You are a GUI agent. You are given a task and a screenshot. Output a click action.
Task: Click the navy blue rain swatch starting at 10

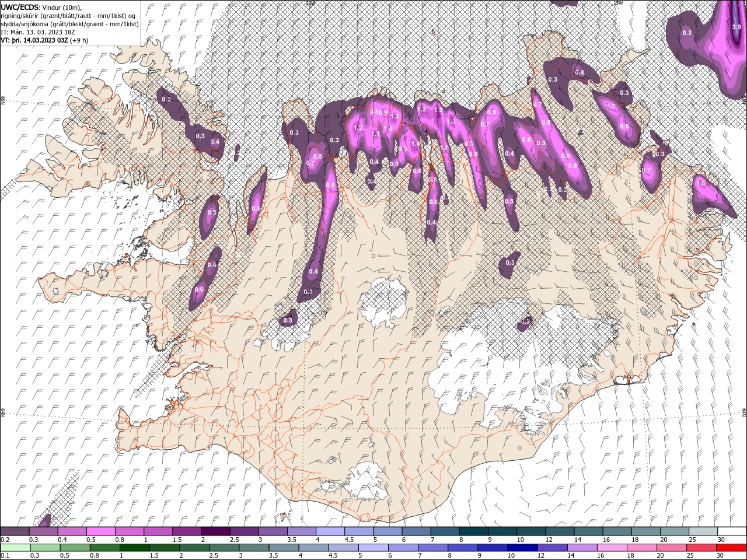(522, 548)
